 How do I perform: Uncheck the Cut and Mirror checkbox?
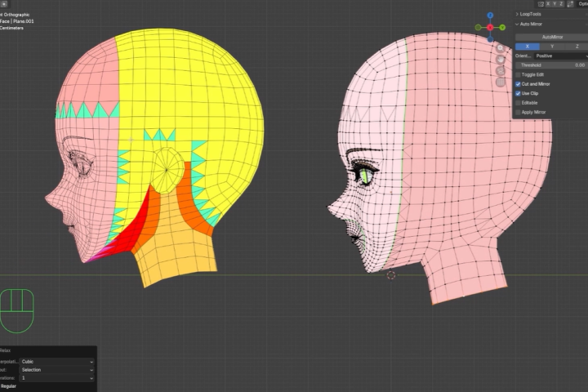click(518, 84)
